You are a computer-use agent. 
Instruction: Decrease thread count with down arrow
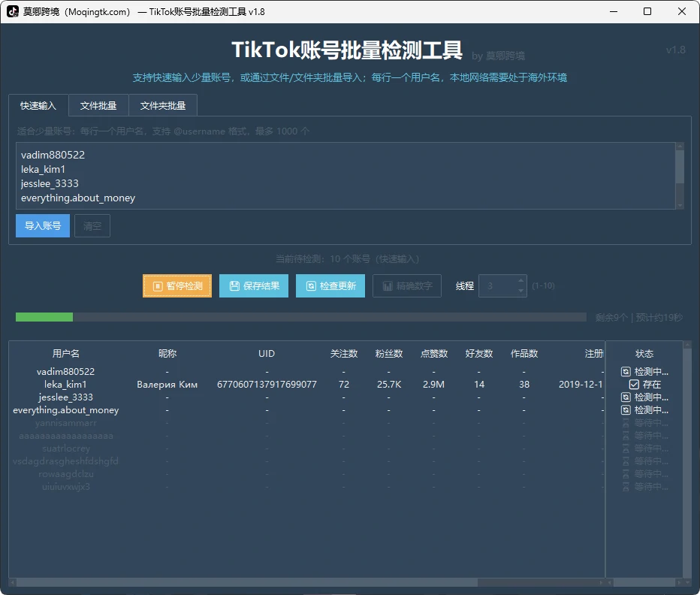pos(520,291)
